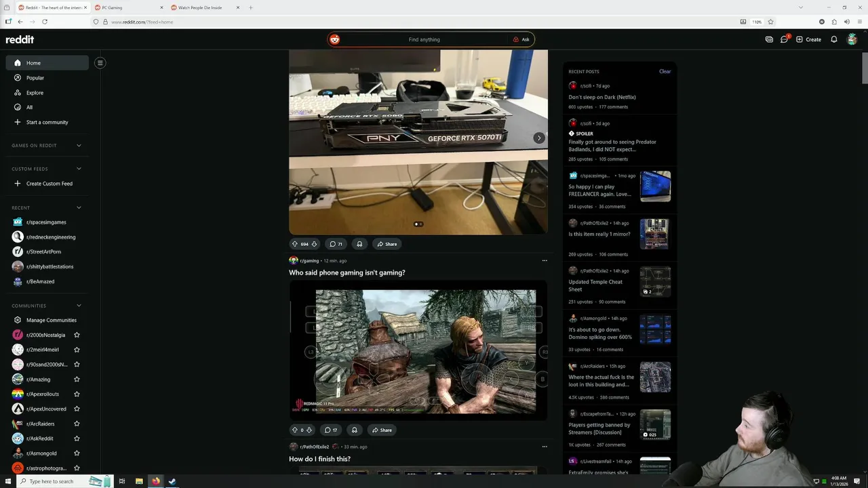
Task: Select Popular in the sidebar
Action: point(47,78)
